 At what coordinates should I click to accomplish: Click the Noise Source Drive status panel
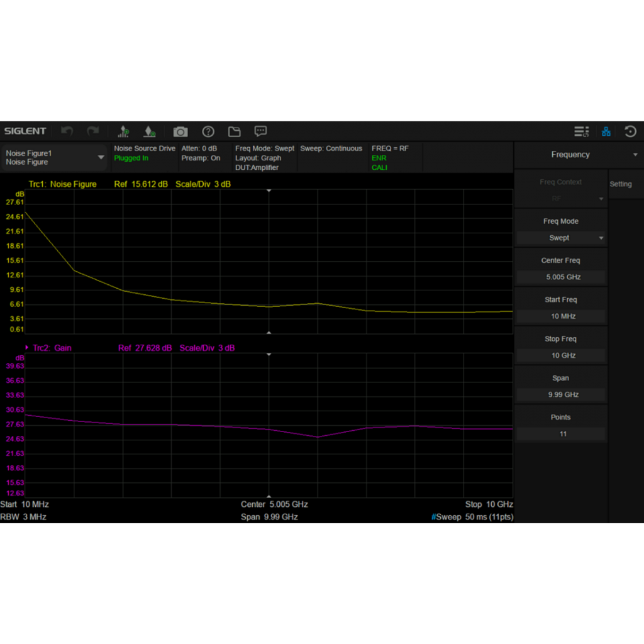click(144, 157)
